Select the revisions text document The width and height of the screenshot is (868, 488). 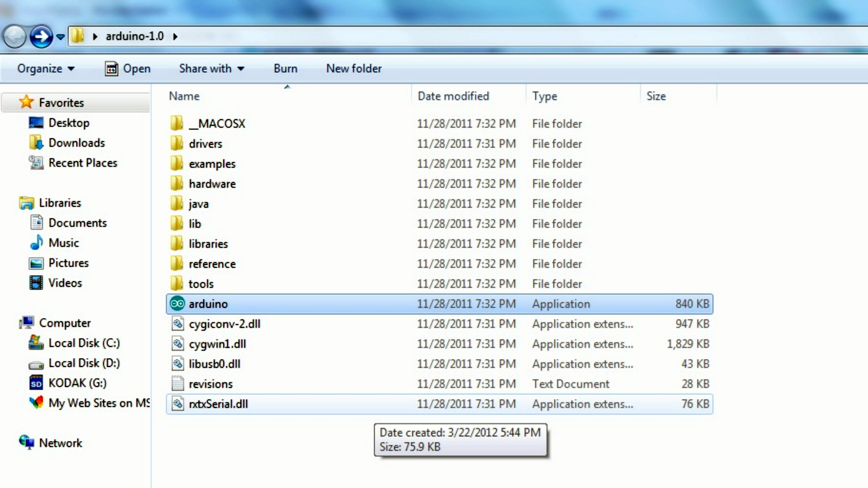click(x=439, y=384)
